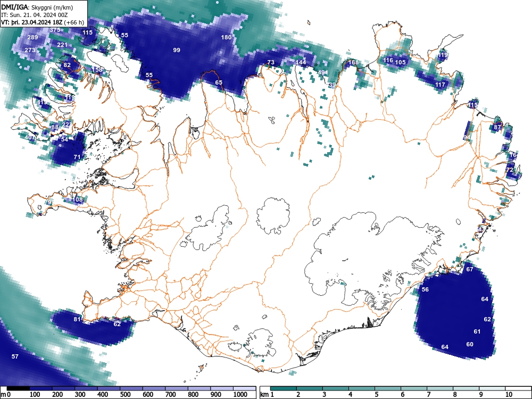The height and width of the screenshot is (399, 532).
Task: Click the visibility value 108
Action: tap(77, 199)
